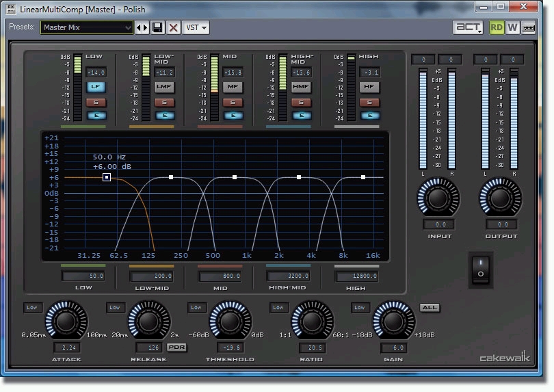
Task: Toggle the HMF high-mid band button
Action: coord(301,87)
